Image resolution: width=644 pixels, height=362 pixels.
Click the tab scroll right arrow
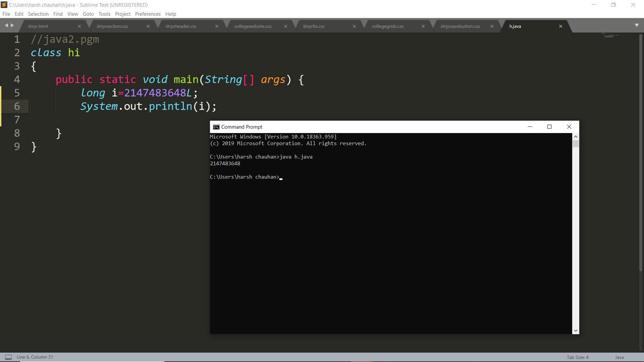12,25
